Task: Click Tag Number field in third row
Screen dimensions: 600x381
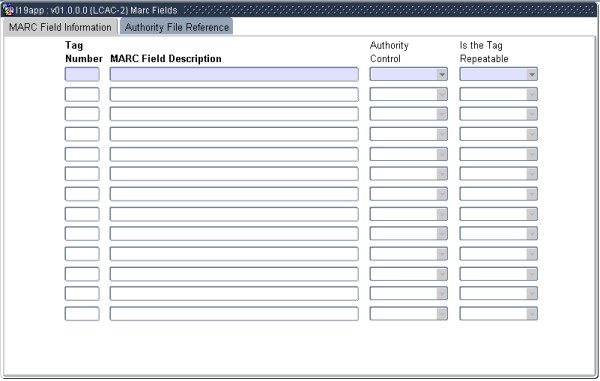Action: pyautogui.click(x=82, y=114)
